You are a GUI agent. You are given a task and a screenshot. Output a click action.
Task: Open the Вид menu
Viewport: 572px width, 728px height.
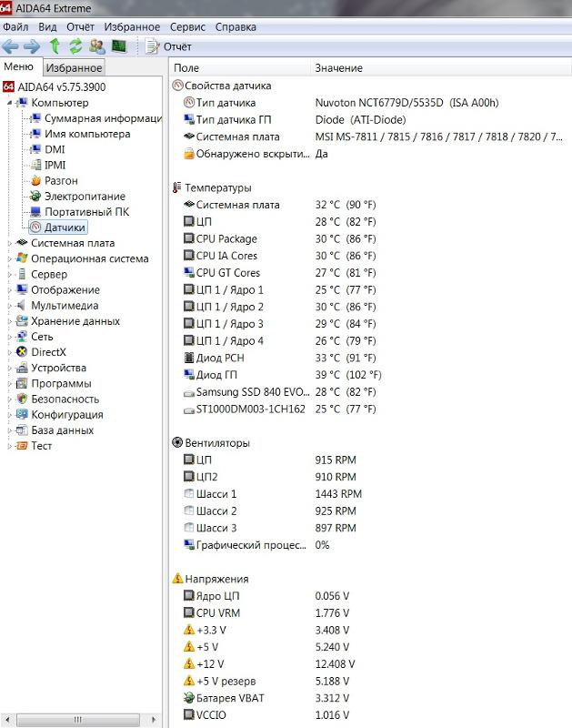point(47,27)
